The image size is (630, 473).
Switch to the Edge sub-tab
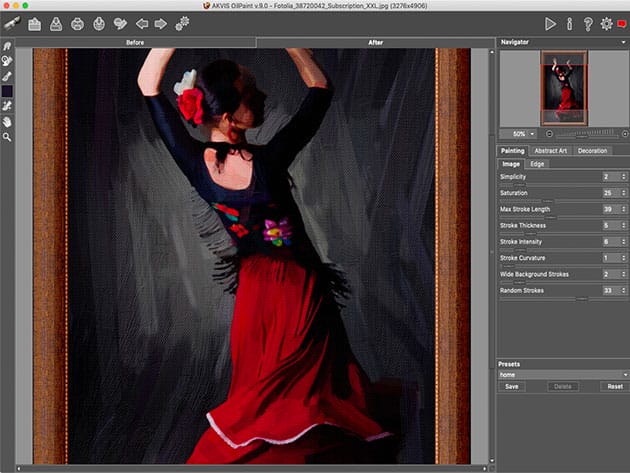[537, 163]
